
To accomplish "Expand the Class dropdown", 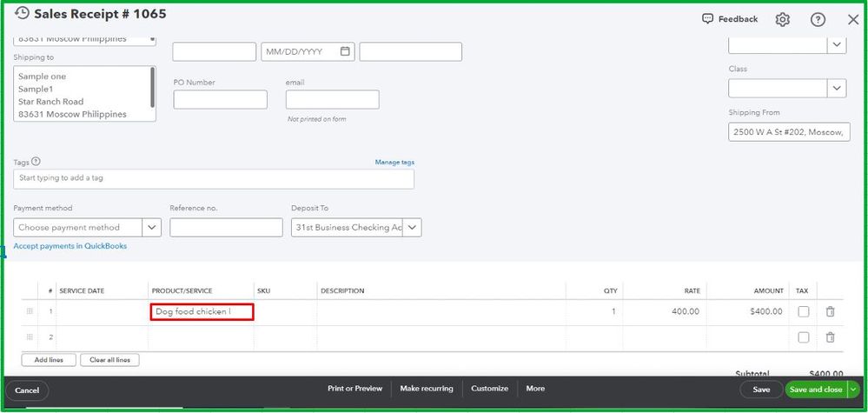I will 837,88.
